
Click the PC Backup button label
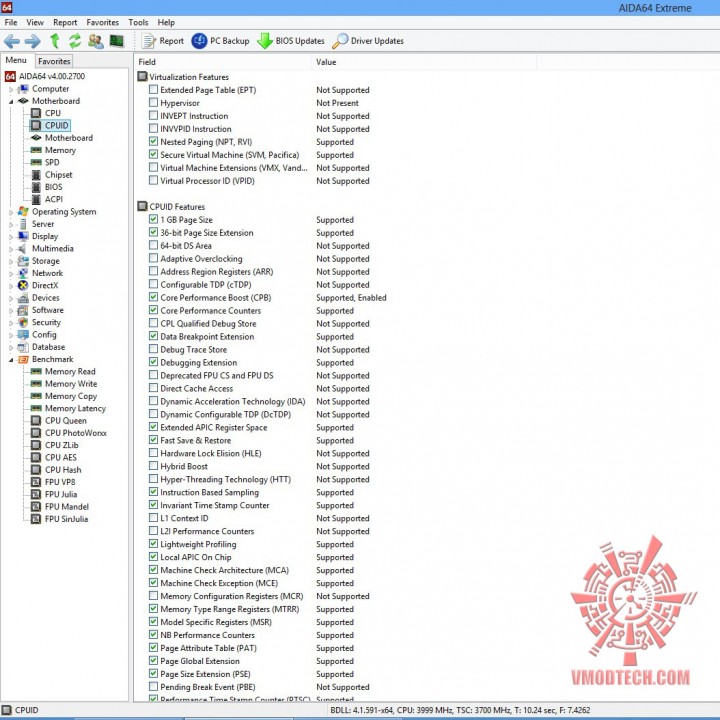(x=230, y=41)
